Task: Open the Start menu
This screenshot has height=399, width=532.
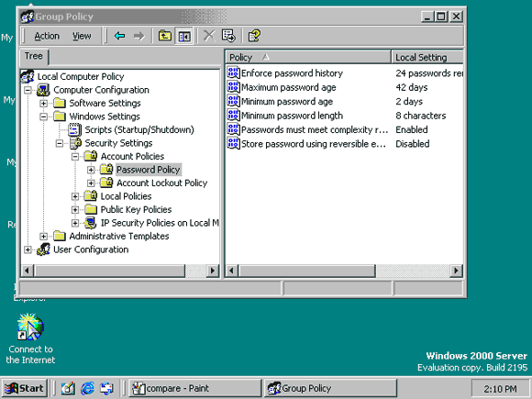Action: pyautogui.click(x=24, y=388)
